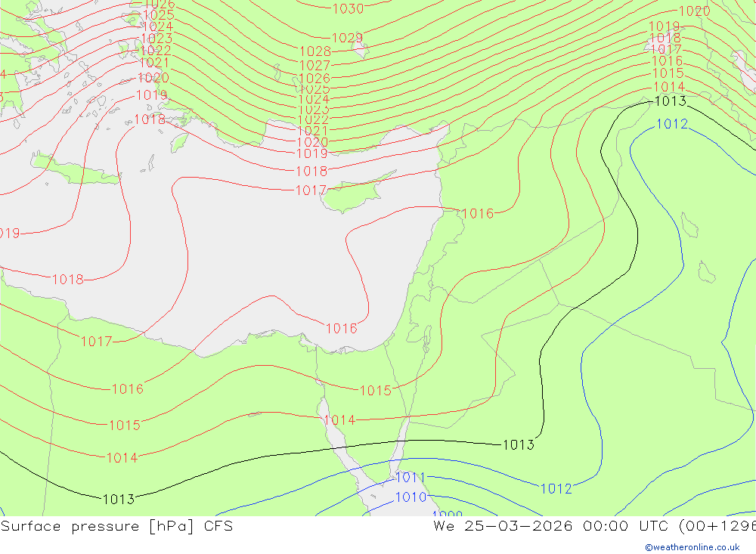Click the 1029 isobar label
Viewport: 756px width, 554px height.
pyautogui.click(x=347, y=38)
